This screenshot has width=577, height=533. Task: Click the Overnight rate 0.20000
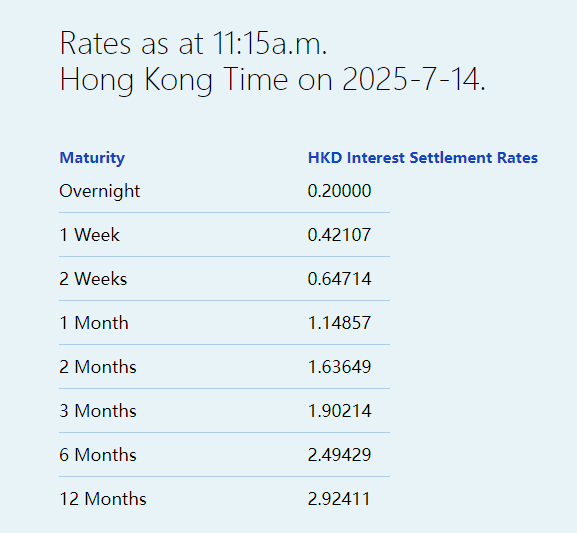point(339,191)
